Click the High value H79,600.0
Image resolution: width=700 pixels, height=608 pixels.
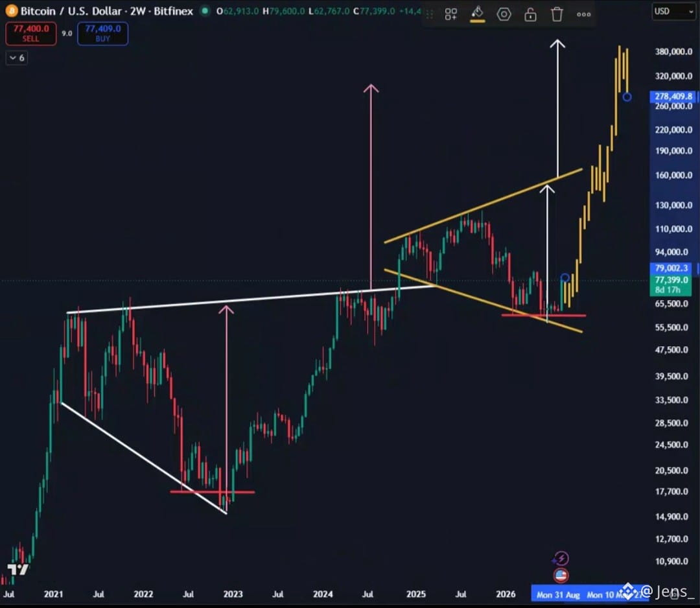[x=283, y=11]
